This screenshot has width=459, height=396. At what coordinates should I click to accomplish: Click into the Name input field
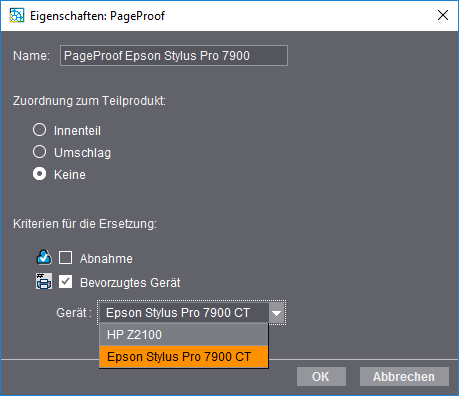coord(174,56)
